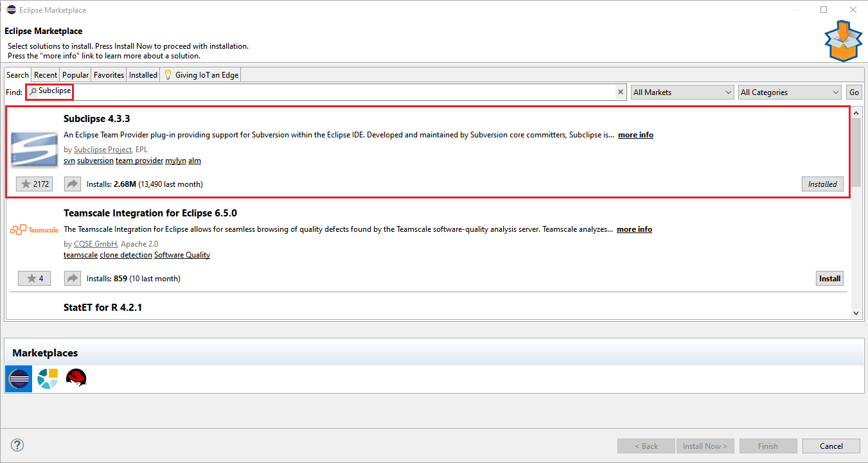Switch to the Search tab
The height and width of the screenshot is (463, 868).
coord(18,75)
